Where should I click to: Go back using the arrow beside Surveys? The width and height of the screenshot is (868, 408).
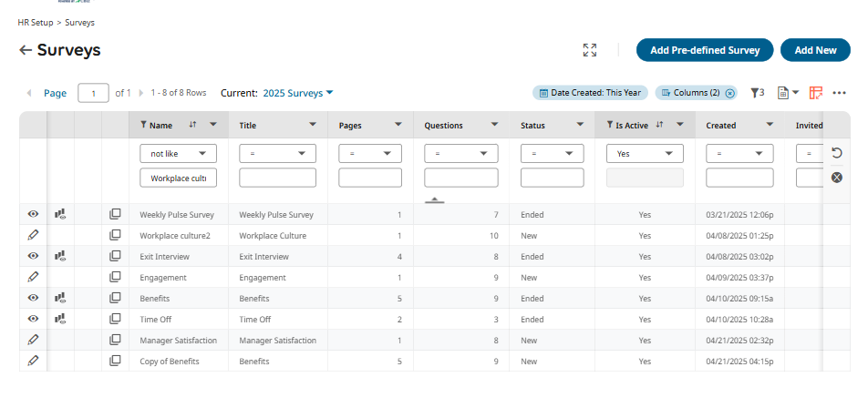click(x=25, y=50)
